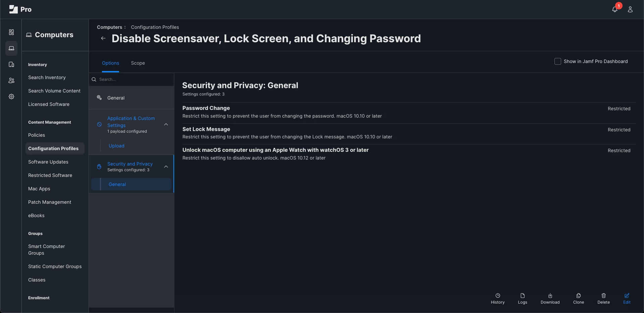Open the Settings gear in left rail
Image resolution: width=644 pixels, height=313 pixels.
coord(11,97)
